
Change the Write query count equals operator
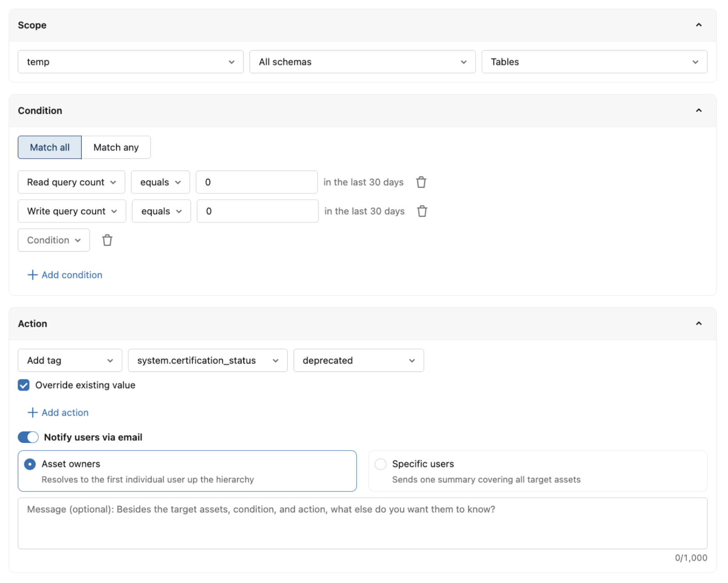161,211
